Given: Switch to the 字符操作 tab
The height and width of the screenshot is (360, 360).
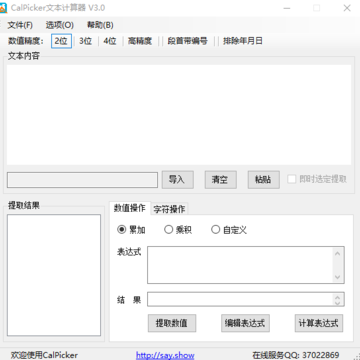Looking at the screenshot, I should click(169, 209).
